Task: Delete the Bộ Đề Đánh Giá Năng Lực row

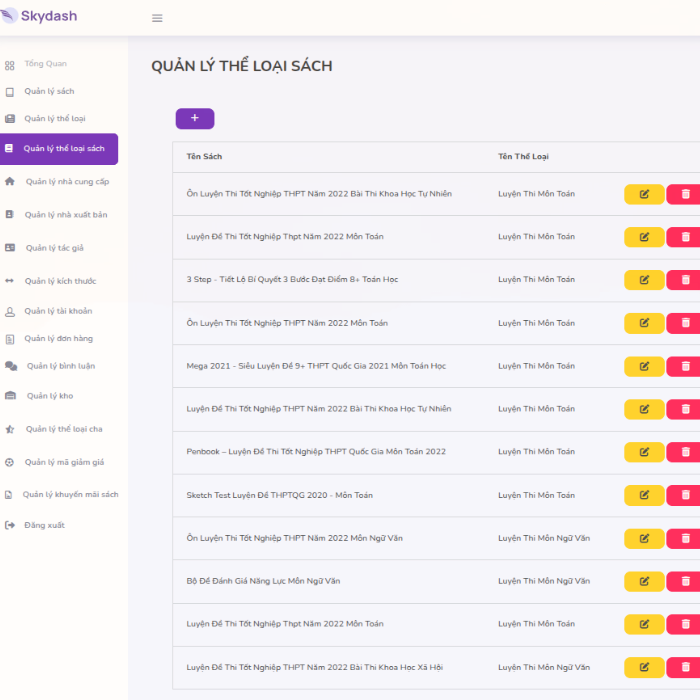Action: [x=685, y=581]
